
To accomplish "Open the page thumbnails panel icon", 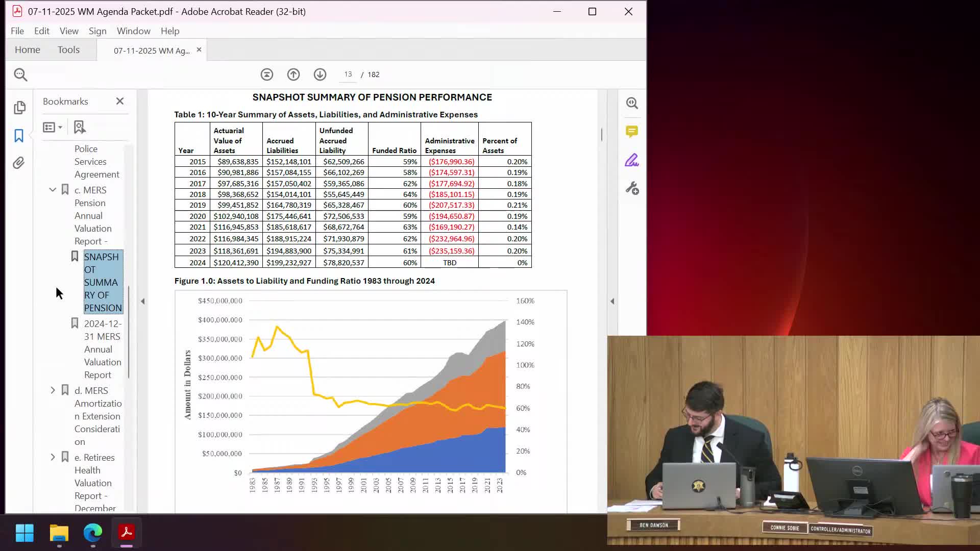I will [19, 107].
